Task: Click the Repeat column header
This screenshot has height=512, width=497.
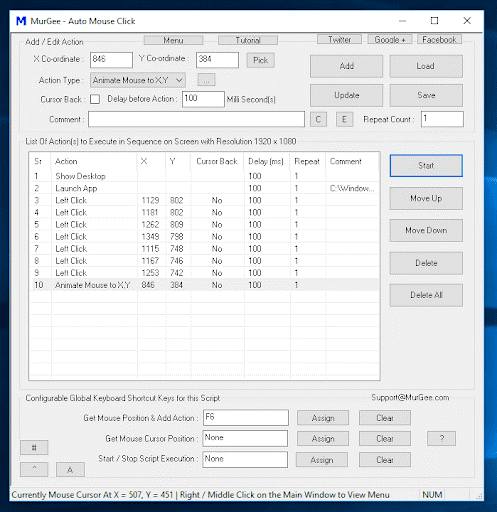Action: pos(308,161)
